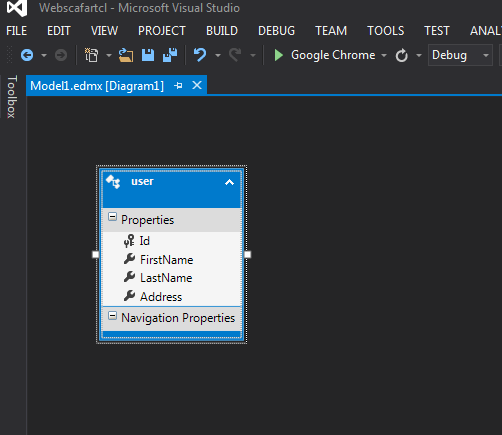Open the TEST menu

437,31
